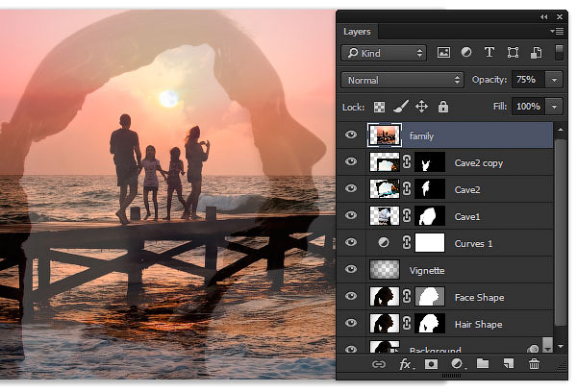Filter for shape layers icon
Viewport: 577px width, 392px height.
[x=513, y=53]
